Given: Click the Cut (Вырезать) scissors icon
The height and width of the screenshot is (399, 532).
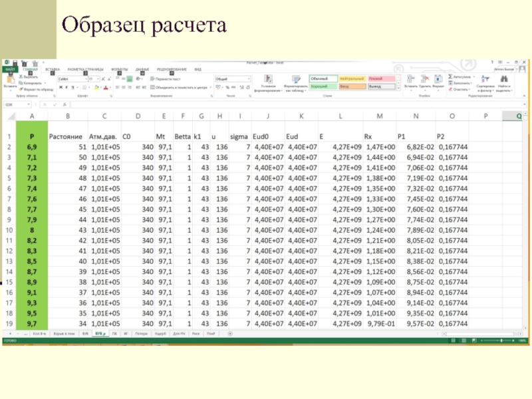Looking at the screenshot, I should [x=21, y=77].
